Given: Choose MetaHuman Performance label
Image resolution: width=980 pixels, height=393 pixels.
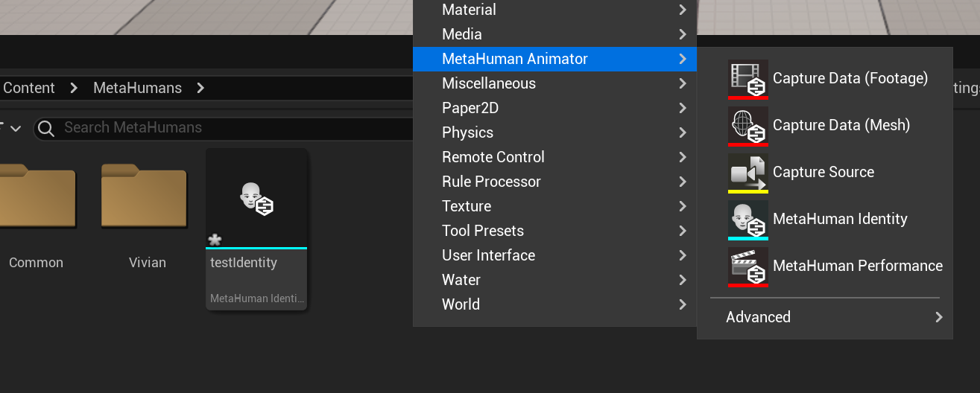Looking at the screenshot, I should [858, 266].
